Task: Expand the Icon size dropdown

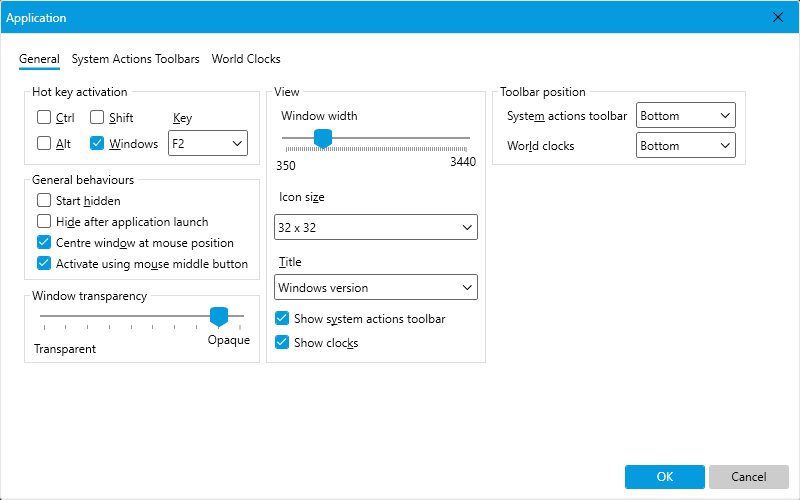Action: [x=376, y=227]
